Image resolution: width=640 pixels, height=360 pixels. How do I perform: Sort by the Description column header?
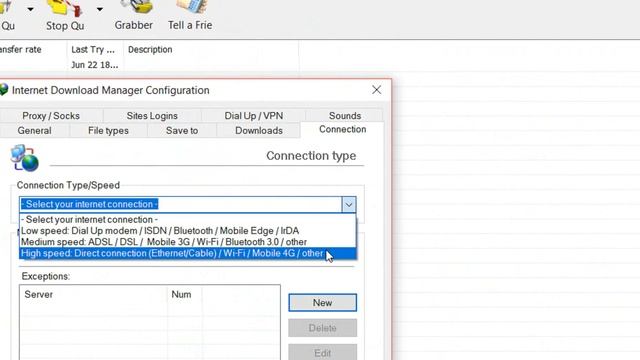pyautogui.click(x=150, y=49)
